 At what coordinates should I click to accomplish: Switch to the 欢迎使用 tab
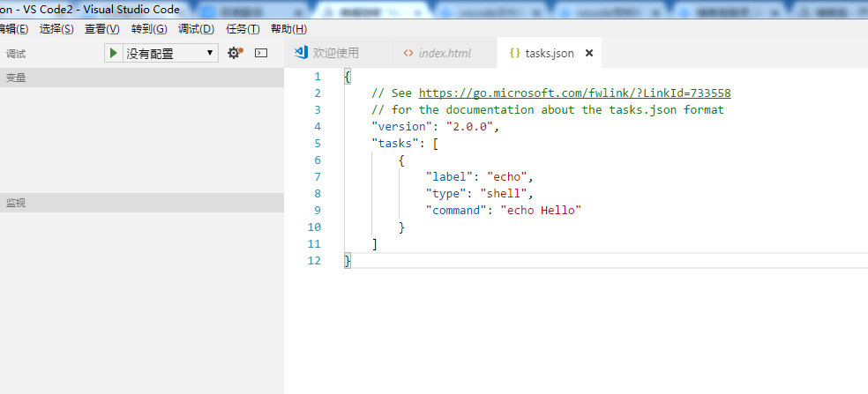[337, 53]
